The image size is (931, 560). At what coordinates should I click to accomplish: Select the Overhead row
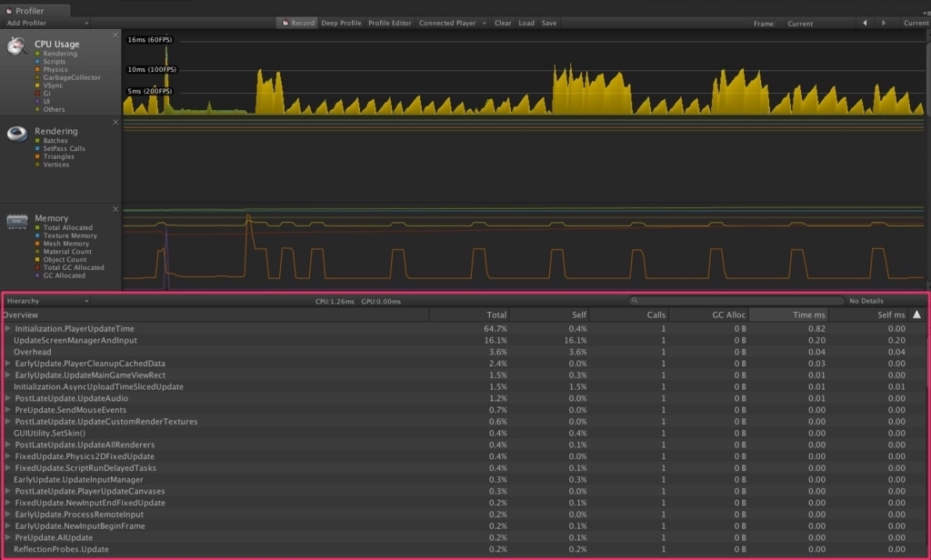[465, 352]
